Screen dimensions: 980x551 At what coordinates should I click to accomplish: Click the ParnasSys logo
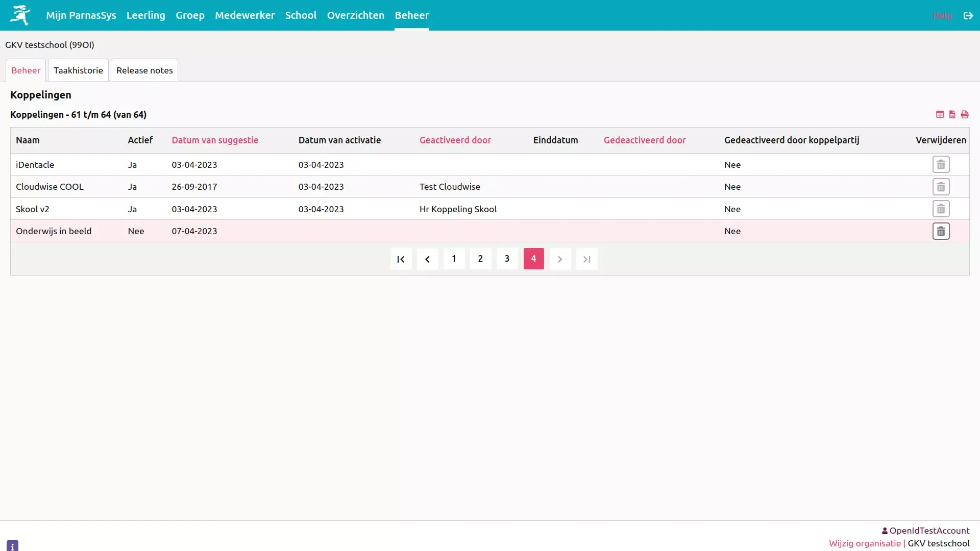pos(20,15)
